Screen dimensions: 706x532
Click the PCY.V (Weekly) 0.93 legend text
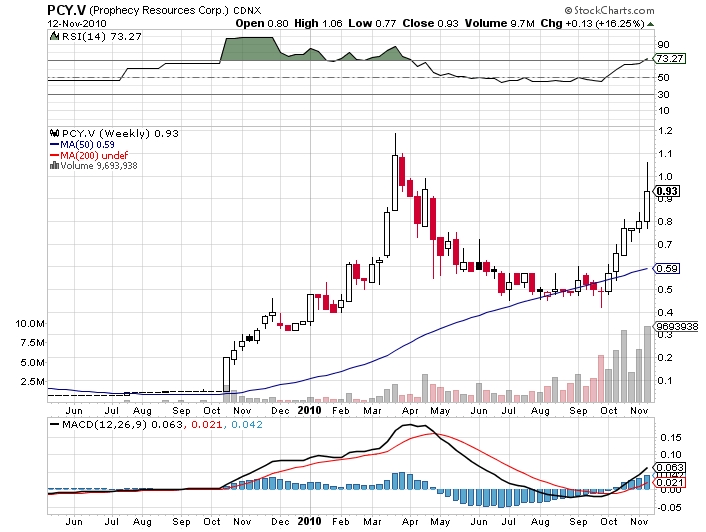pos(120,134)
